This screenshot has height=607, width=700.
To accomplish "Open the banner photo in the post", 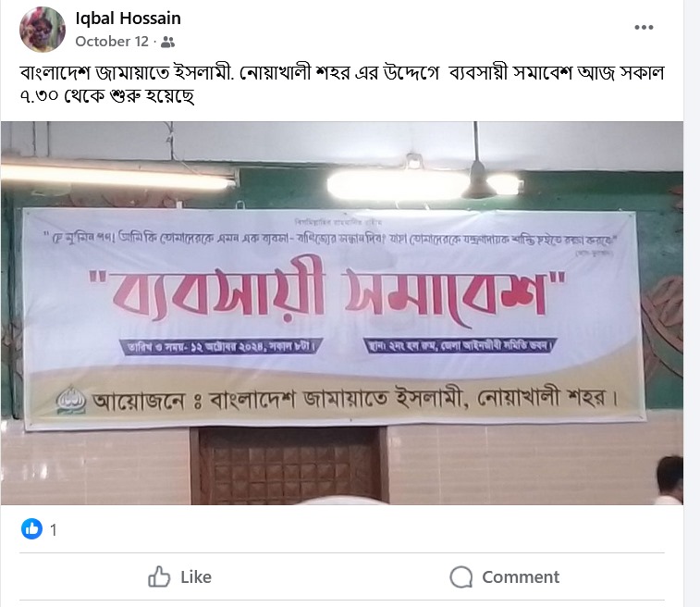I will (x=342, y=313).
